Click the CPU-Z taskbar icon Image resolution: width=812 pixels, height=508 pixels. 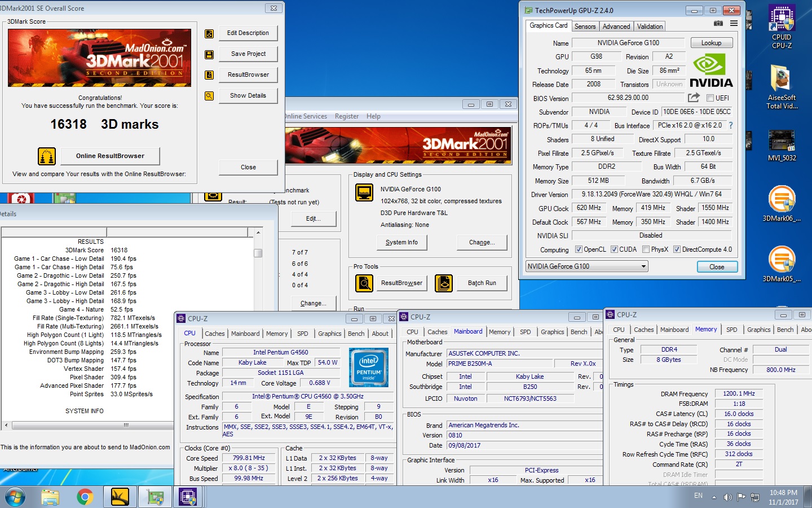(188, 497)
